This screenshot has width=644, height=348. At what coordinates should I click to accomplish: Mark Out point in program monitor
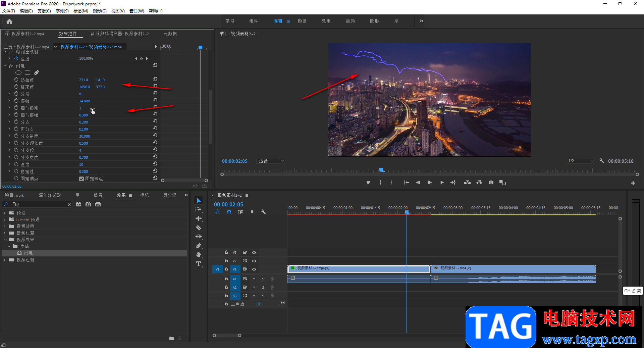point(391,183)
